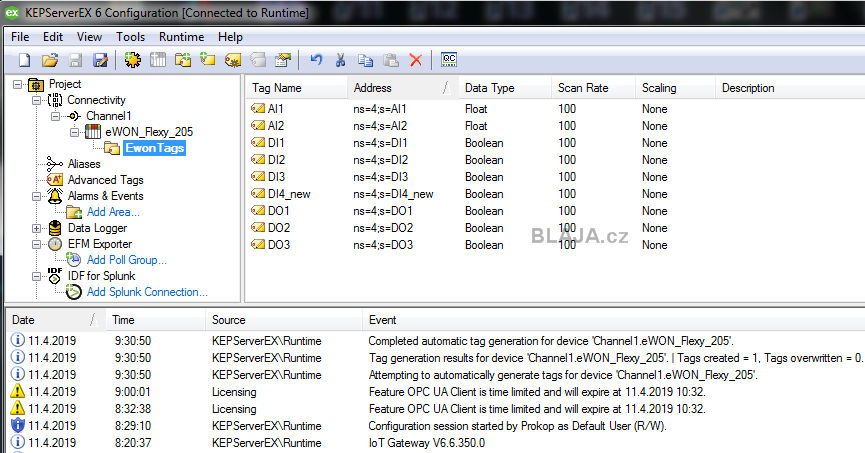The image size is (865, 453).
Task: Click the Cut scissors icon
Action: tap(340, 60)
